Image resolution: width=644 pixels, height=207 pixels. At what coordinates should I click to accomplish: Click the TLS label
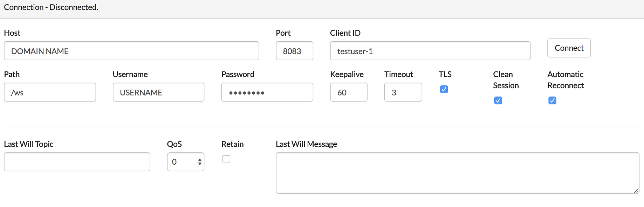pos(445,74)
